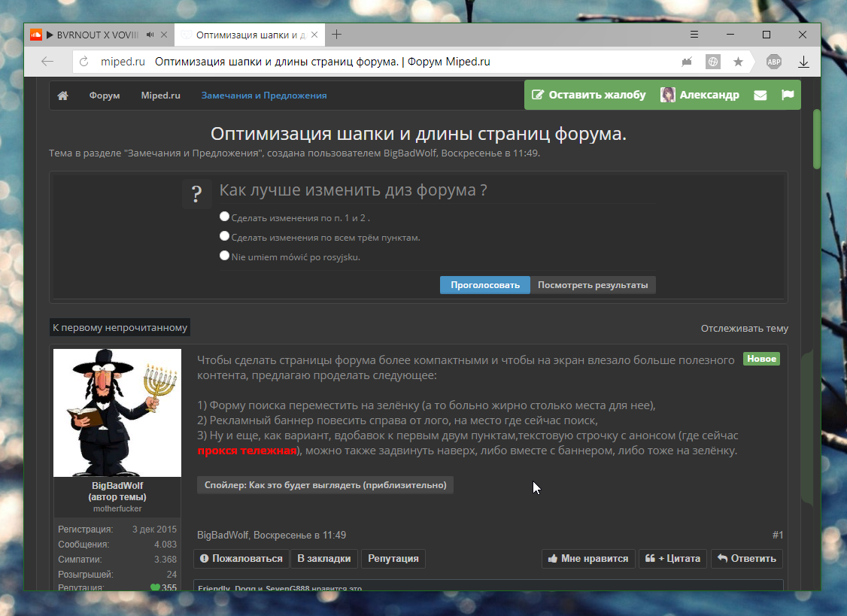Image resolution: width=847 pixels, height=616 pixels.
Task: Click the 3.368 Симпатии count
Action: coord(165,560)
